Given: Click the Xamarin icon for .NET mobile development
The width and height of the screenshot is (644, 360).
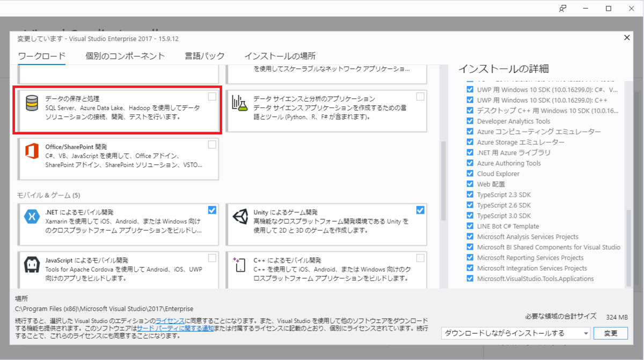Looking at the screenshot, I should 32,217.
